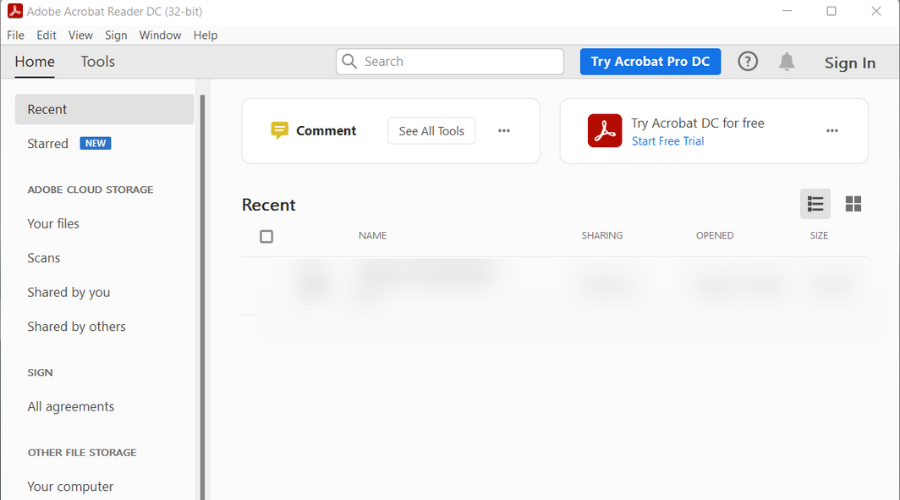The width and height of the screenshot is (900, 500).
Task: Open Shared by you
Action: (69, 293)
